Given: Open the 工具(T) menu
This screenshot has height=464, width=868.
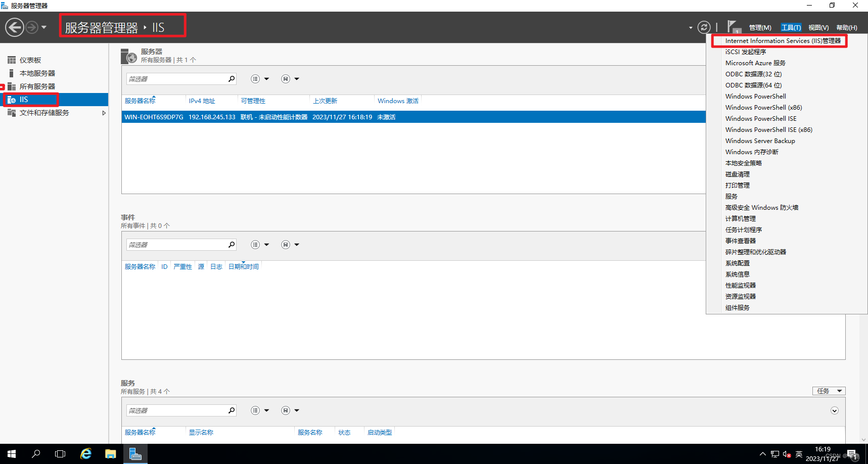Looking at the screenshot, I should [791, 28].
